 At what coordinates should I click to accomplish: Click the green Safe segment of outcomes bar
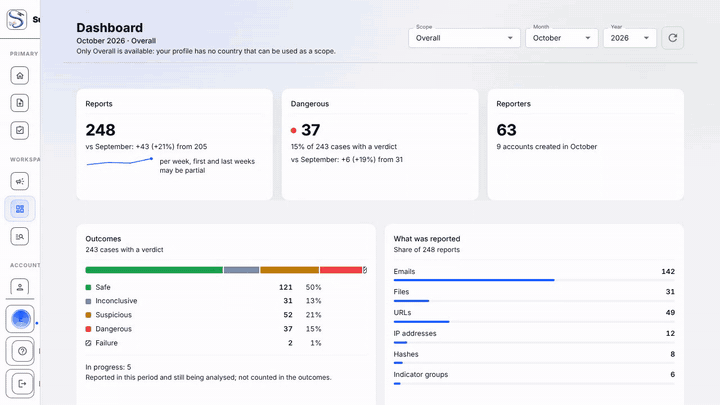[x=154, y=270]
